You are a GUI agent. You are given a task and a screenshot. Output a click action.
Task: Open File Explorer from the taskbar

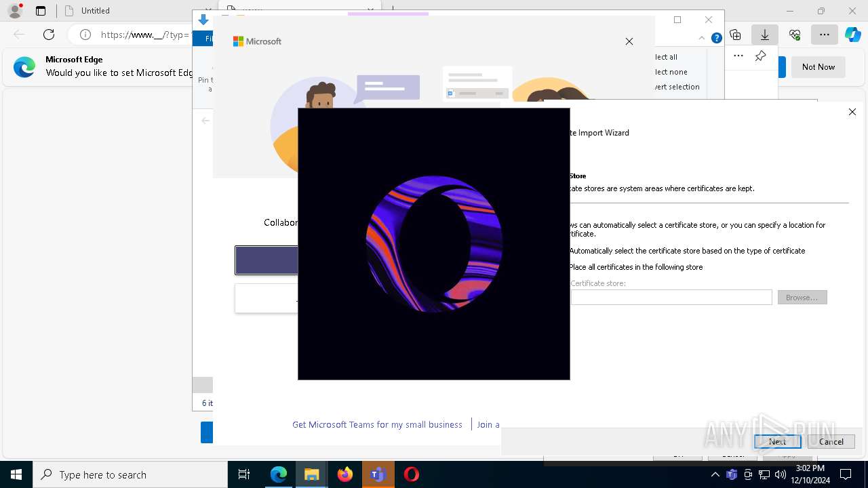click(312, 474)
